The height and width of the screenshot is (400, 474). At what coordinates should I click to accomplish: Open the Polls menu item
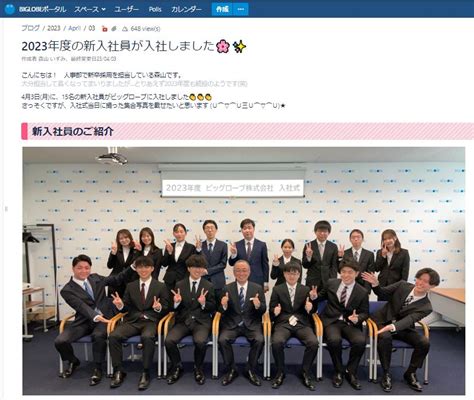(x=155, y=9)
